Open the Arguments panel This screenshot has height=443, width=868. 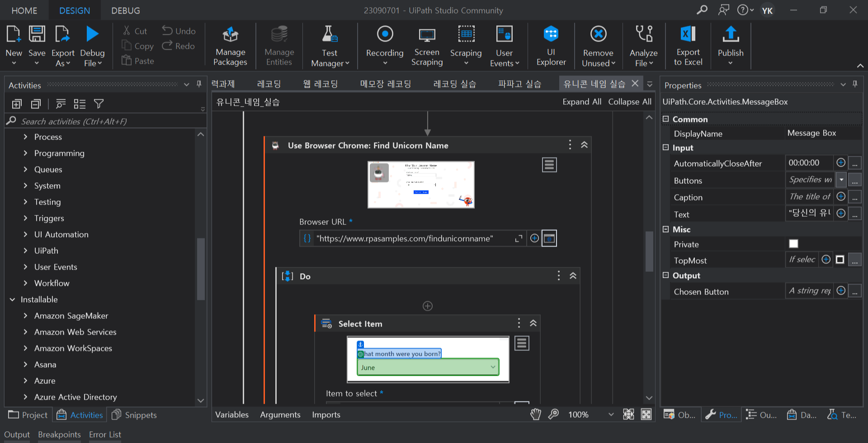pos(280,415)
